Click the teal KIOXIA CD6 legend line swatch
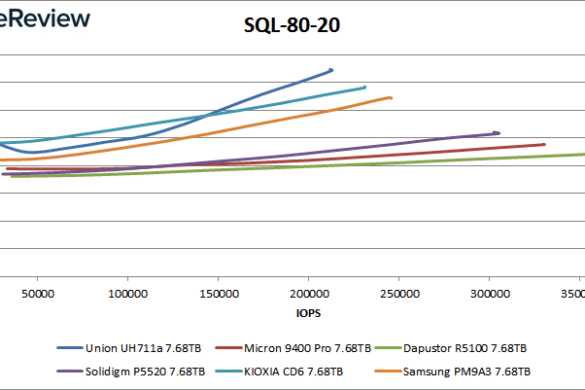The width and height of the screenshot is (585, 390). [x=228, y=371]
